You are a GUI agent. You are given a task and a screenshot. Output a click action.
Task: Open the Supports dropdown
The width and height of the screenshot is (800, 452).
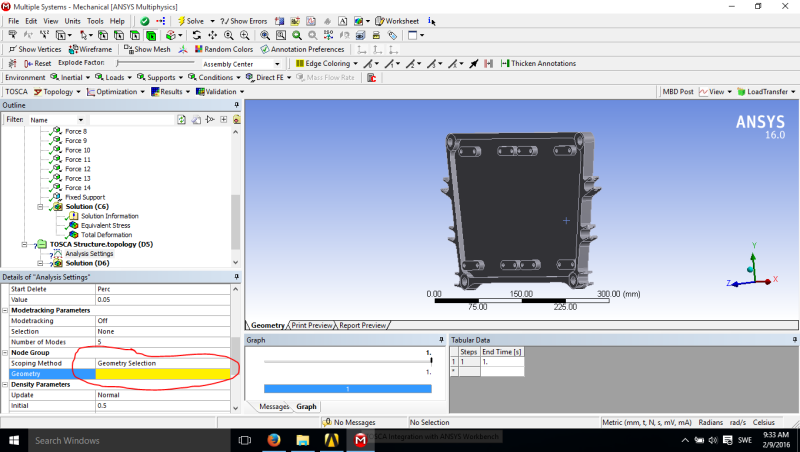(x=160, y=78)
